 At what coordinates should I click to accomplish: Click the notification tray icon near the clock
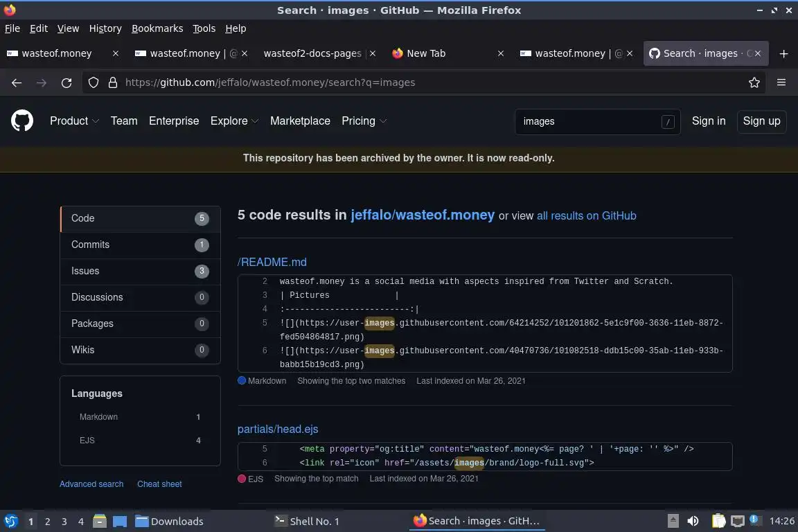755,520
